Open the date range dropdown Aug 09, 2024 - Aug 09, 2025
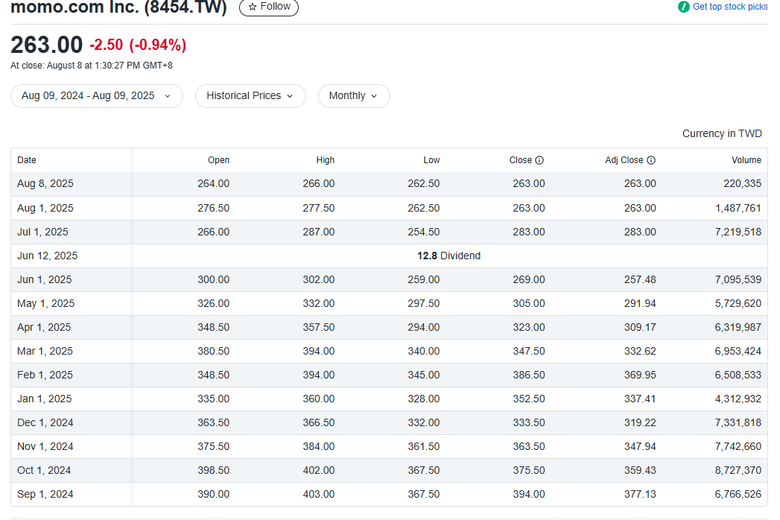 [x=97, y=96]
